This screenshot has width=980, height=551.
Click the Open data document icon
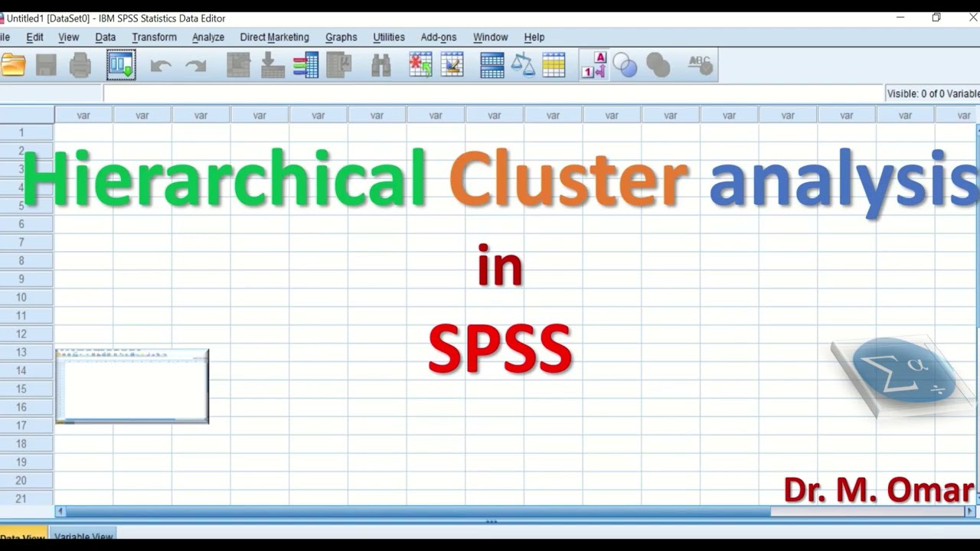point(12,66)
